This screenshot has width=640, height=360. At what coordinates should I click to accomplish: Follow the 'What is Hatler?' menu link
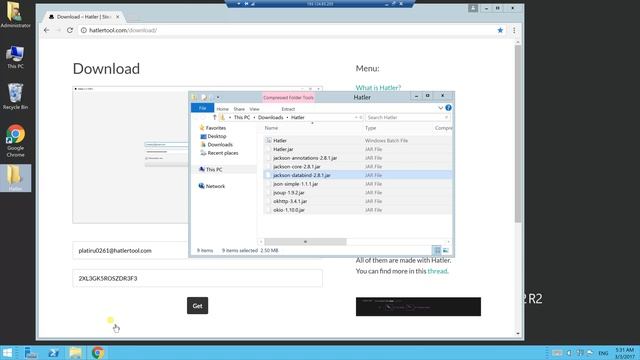tap(378, 88)
